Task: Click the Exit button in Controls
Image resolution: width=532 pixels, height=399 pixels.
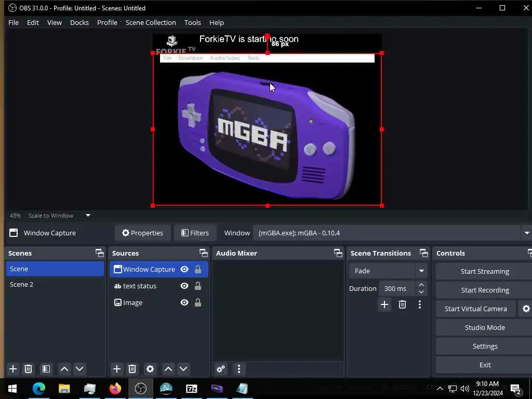Action: [x=485, y=365]
